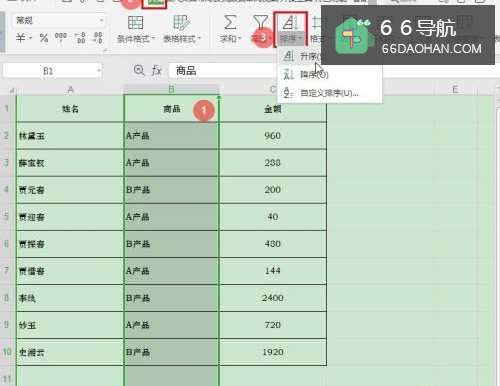The width and height of the screenshot is (500, 386).
Task: Open the 排序 sort button
Action: click(x=290, y=29)
